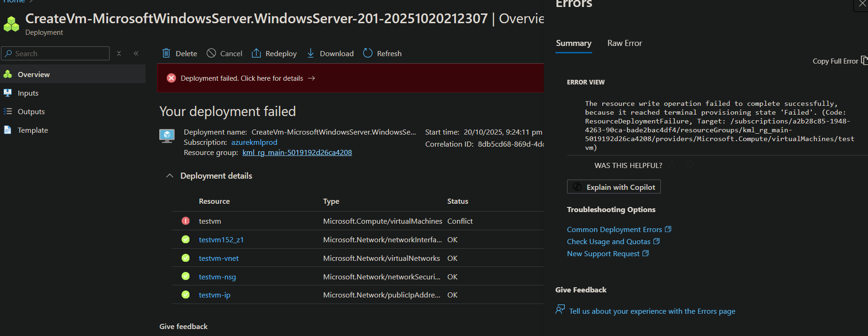868x336 pixels.
Task: Click the Copy Full Error icon
Action: click(863, 61)
